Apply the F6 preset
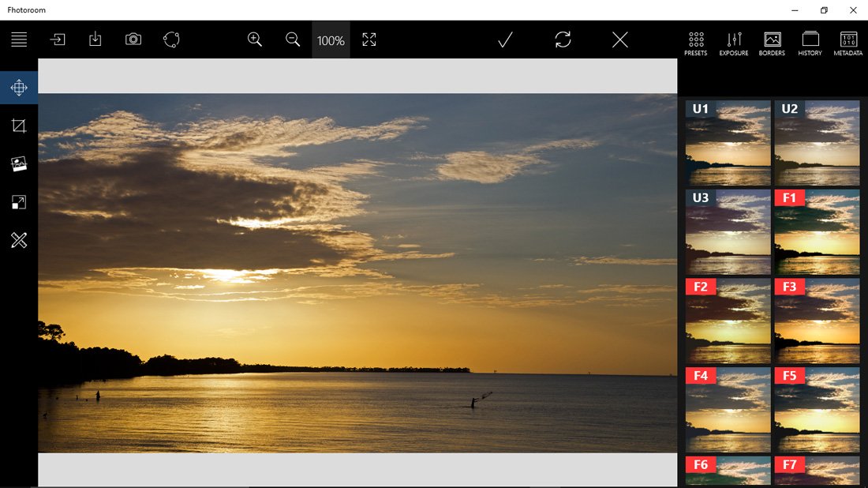Viewport: 868px width, 488px height. [728, 471]
